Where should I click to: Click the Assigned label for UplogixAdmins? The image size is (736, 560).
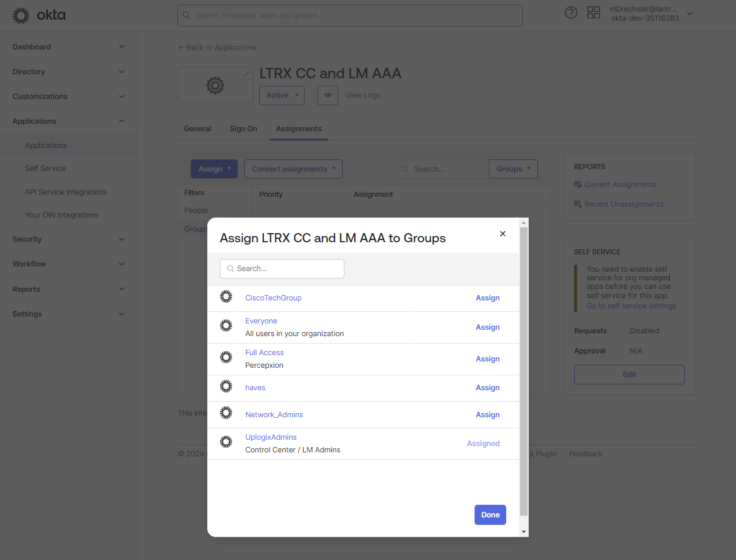pos(483,444)
